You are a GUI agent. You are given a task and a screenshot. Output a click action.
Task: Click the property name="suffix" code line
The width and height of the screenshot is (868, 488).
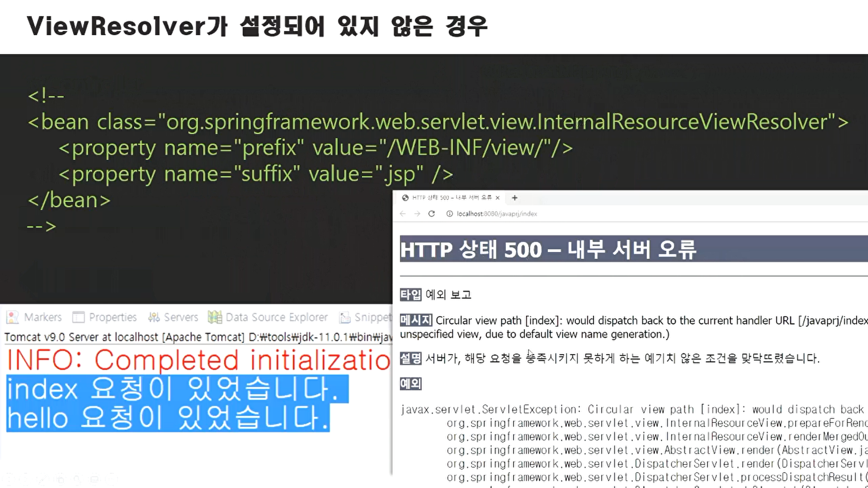256,174
